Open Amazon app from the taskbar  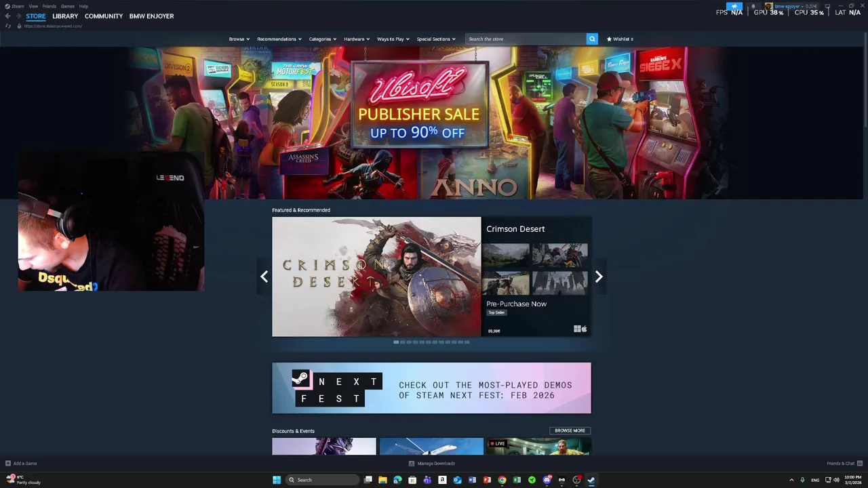[442, 480]
